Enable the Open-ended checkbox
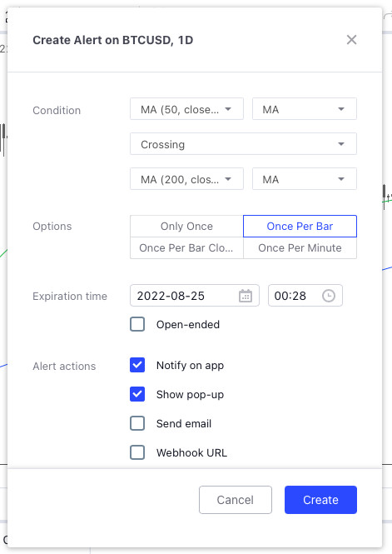 click(137, 324)
